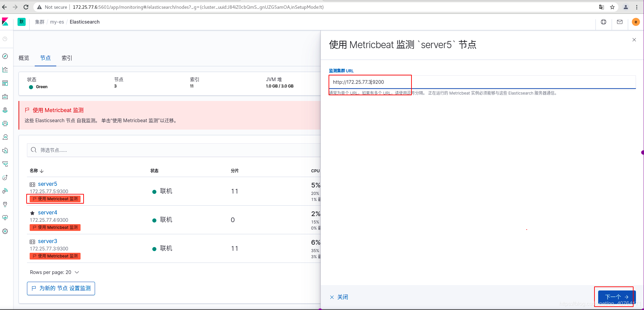Open SIEM from the sidebar

(5, 191)
